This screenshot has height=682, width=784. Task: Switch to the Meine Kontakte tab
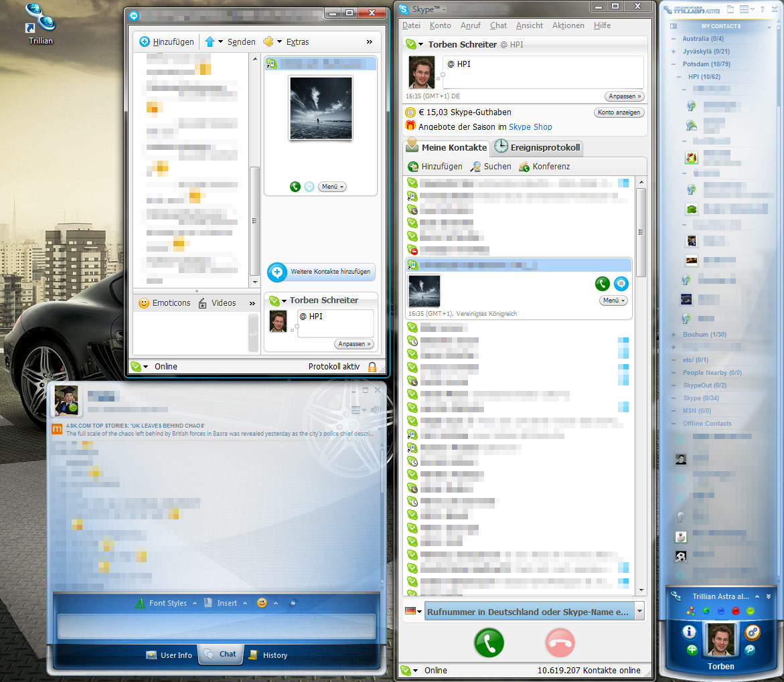[x=447, y=147]
